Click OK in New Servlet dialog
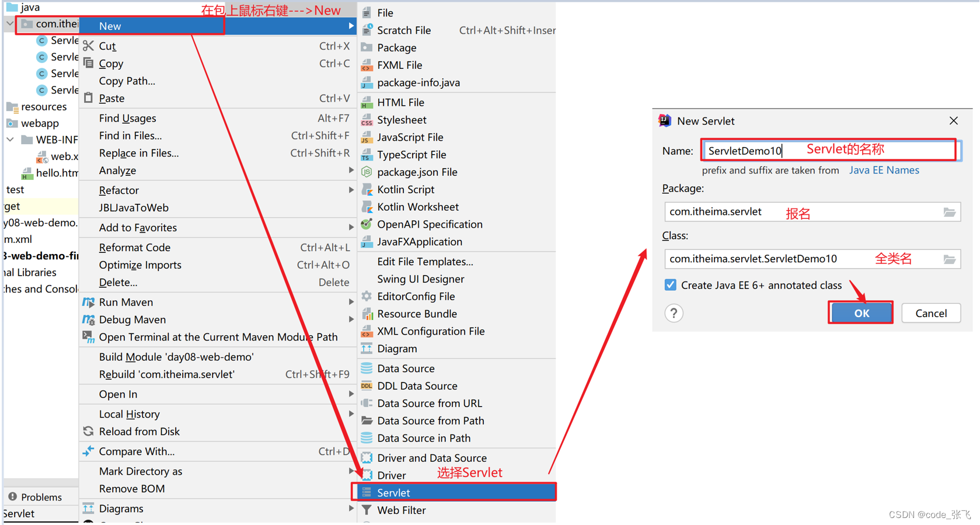The image size is (980, 525). pos(862,313)
